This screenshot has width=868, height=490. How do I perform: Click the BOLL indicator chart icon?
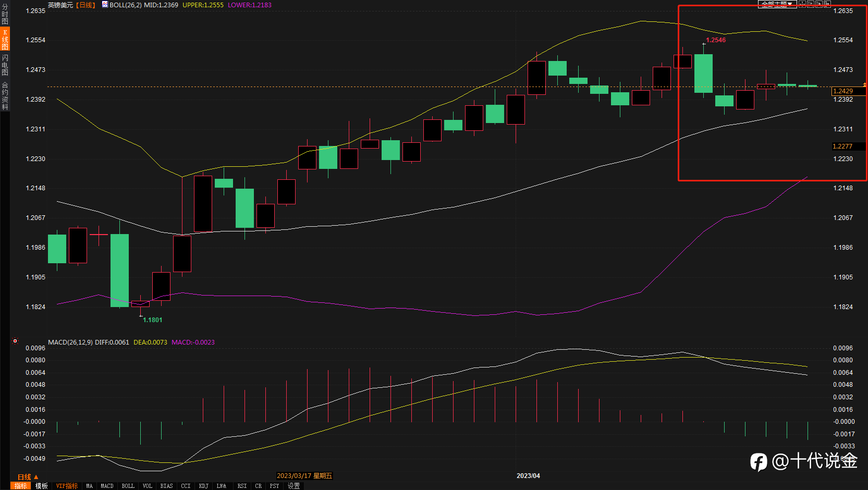tap(105, 5)
